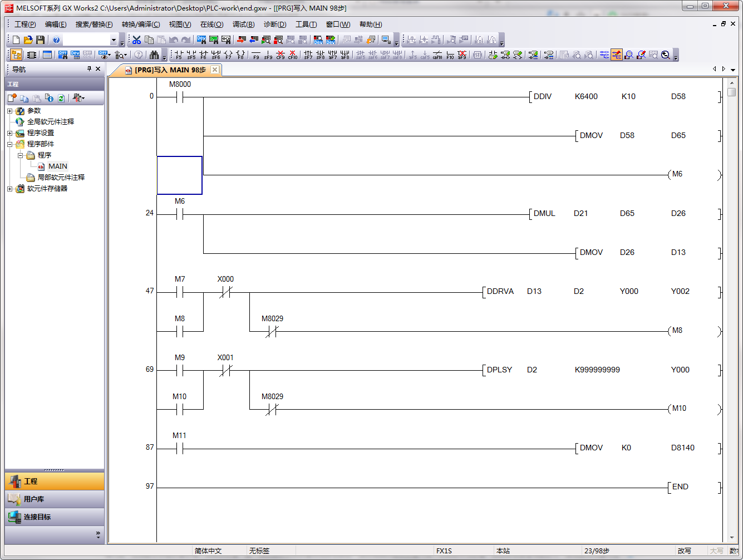743x560 pixels.
Task: Collapse the 程序部件 tree node
Action: (10, 144)
